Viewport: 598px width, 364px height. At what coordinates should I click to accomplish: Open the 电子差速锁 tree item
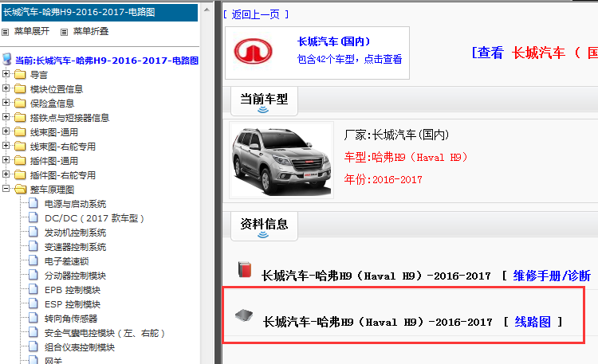66,261
